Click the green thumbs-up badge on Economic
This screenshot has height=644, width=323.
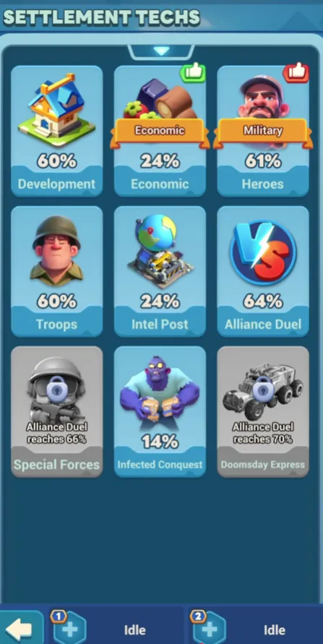(193, 73)
